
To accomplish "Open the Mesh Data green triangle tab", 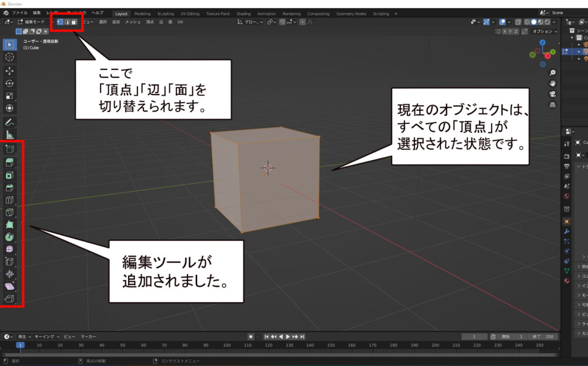I will (567, 271).
